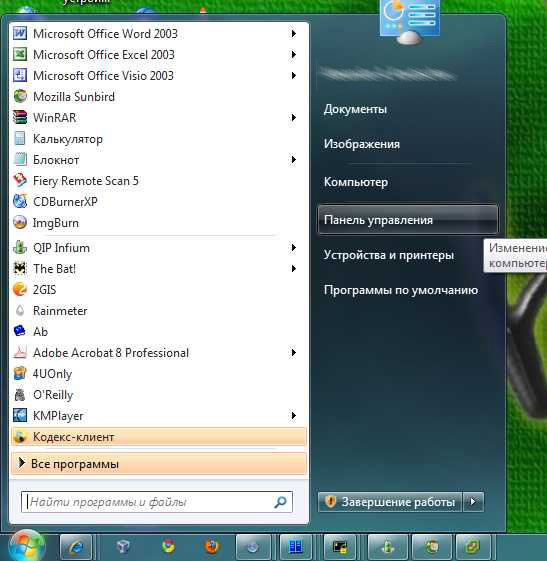547x561 pixels.
Task: Select Устройства и принтеры
Action: point(389,255)
